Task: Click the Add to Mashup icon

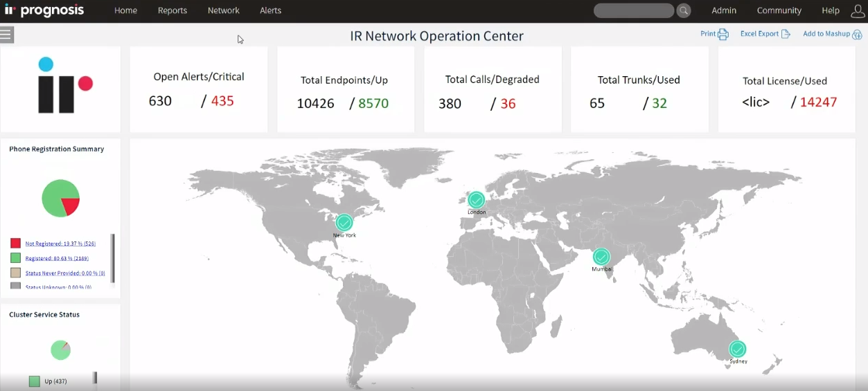Action: [x=857, y=35]
